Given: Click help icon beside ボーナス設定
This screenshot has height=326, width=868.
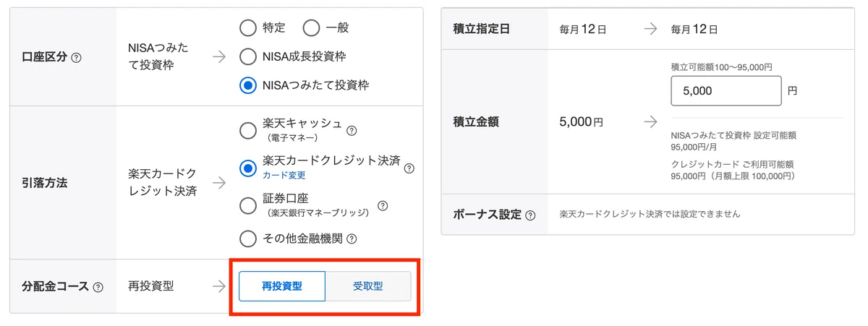Looking at the screenshot, I should pyautogui.click(x=531, y=215).
